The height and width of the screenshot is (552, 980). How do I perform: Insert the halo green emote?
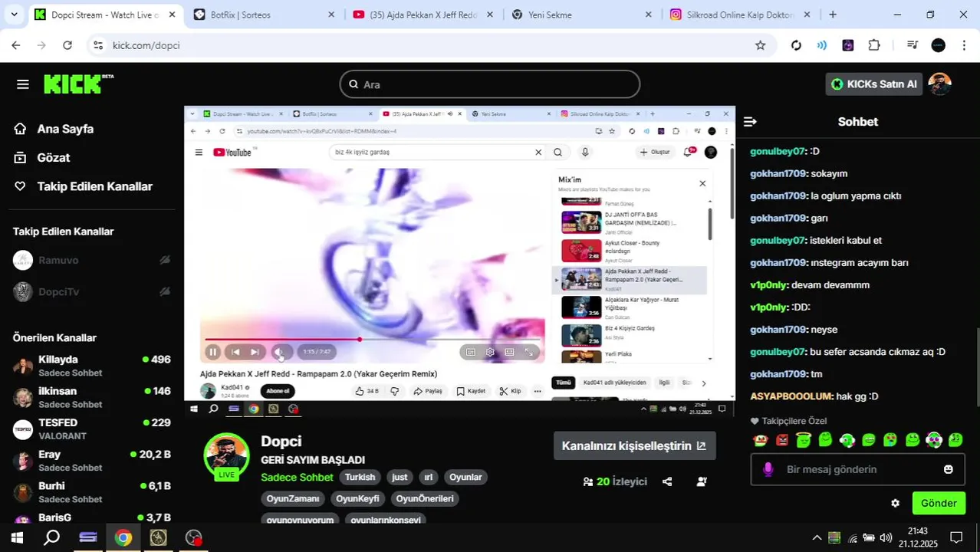[x=804, y=440]
